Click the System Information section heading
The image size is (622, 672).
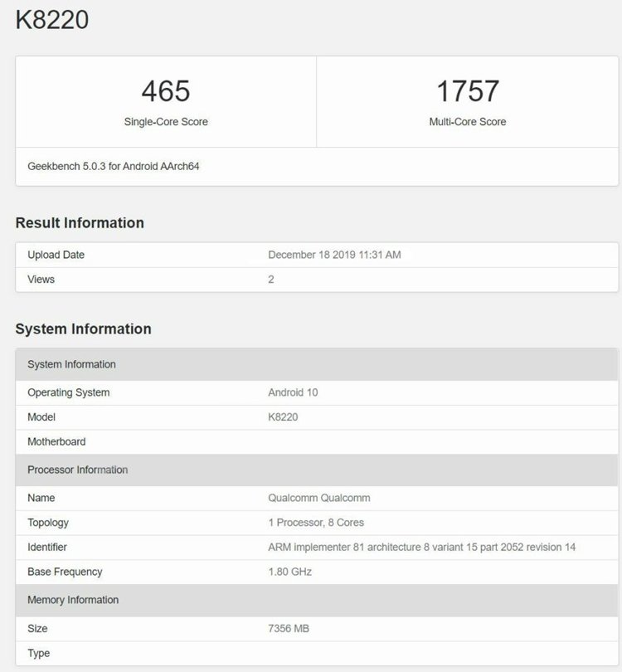(x=84, y=329)
